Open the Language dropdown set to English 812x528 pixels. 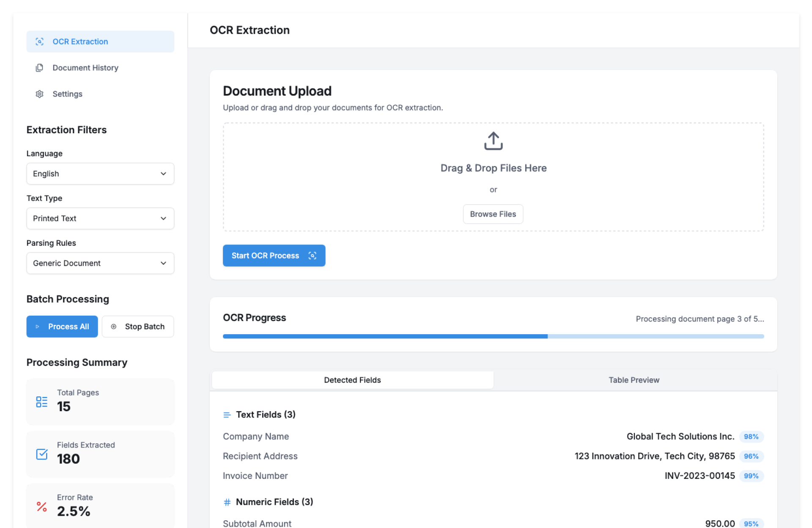tap(100, 174)
